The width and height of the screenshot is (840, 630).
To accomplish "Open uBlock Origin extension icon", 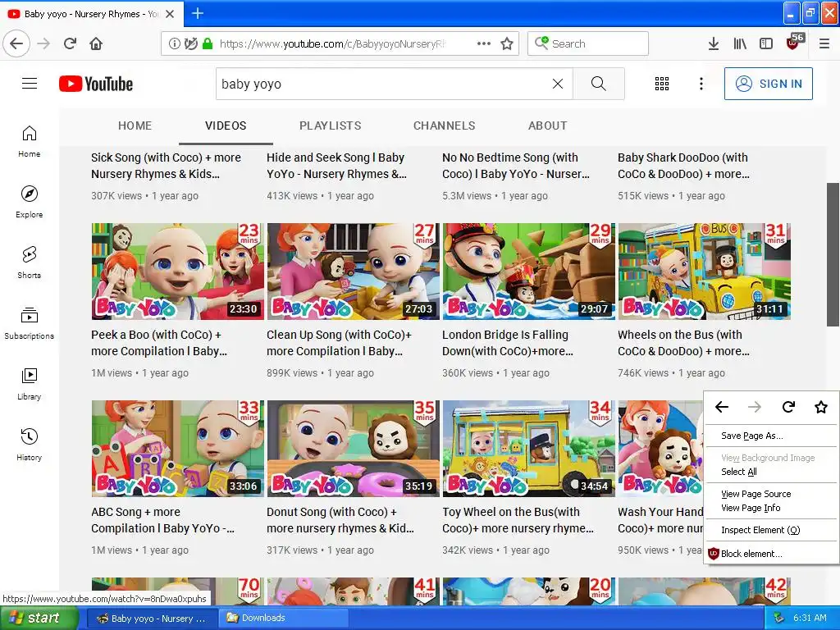I will [794, 43].
